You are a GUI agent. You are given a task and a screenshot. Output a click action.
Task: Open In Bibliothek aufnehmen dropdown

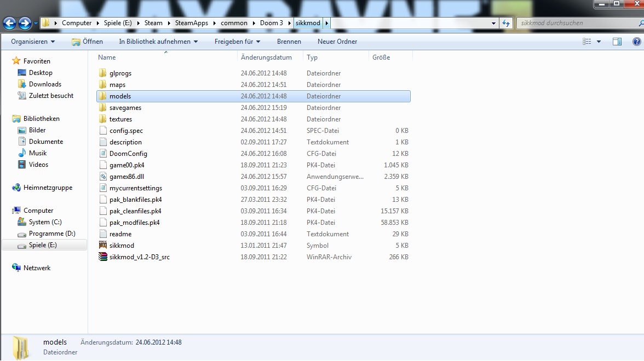158,42
